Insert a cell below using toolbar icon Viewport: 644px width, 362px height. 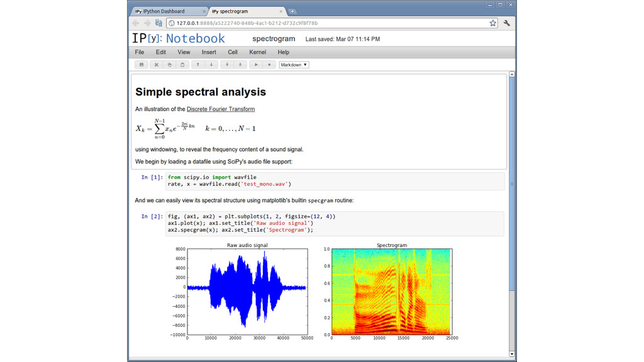tap(240, 65)
